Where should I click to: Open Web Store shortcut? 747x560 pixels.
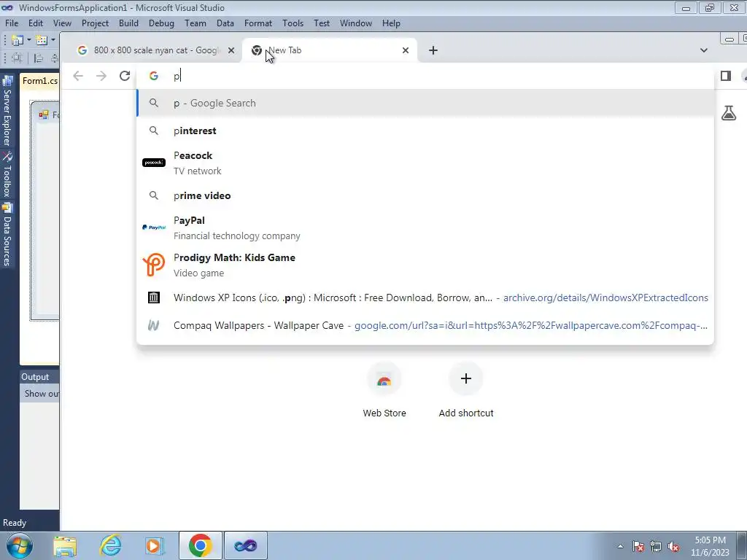click(x=384, y=391)
